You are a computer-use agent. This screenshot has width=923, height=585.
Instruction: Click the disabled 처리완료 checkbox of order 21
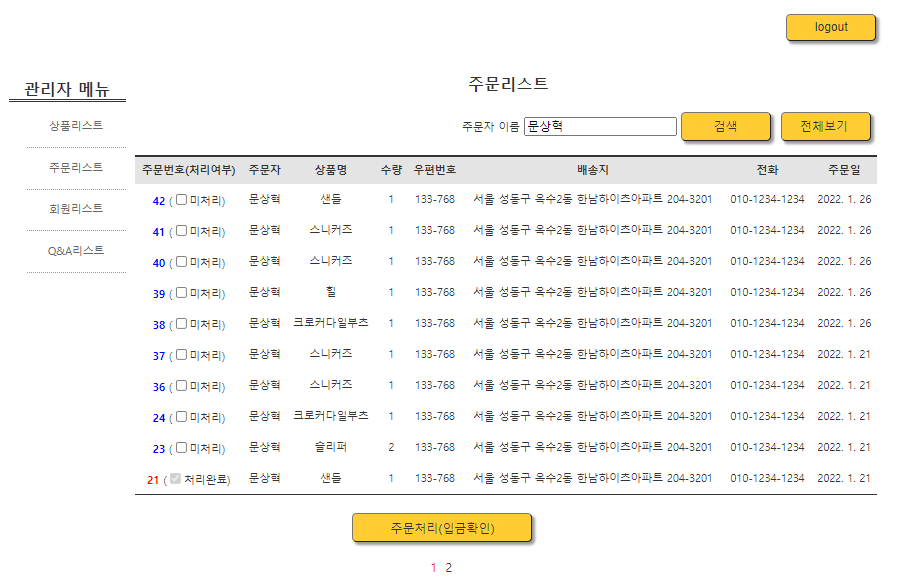tap(175, 478)
